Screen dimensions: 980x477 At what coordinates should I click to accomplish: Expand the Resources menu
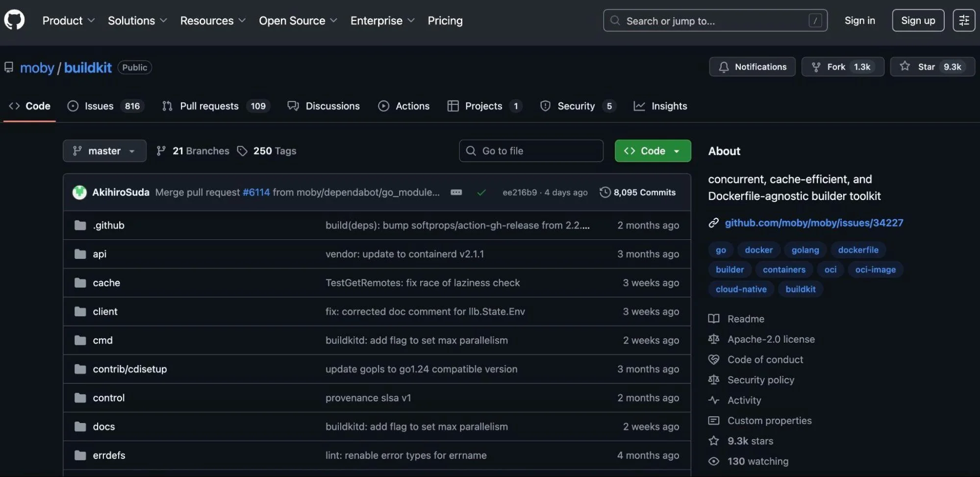[x=213, y=21]
